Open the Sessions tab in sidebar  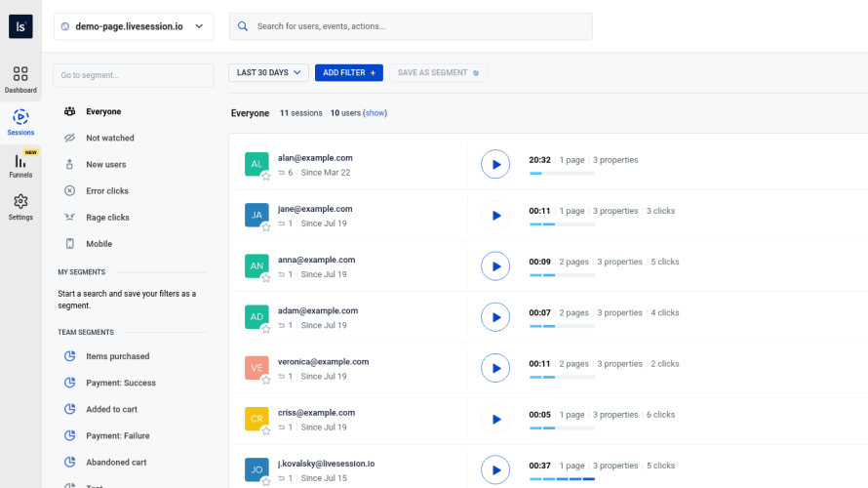point(20,122)
